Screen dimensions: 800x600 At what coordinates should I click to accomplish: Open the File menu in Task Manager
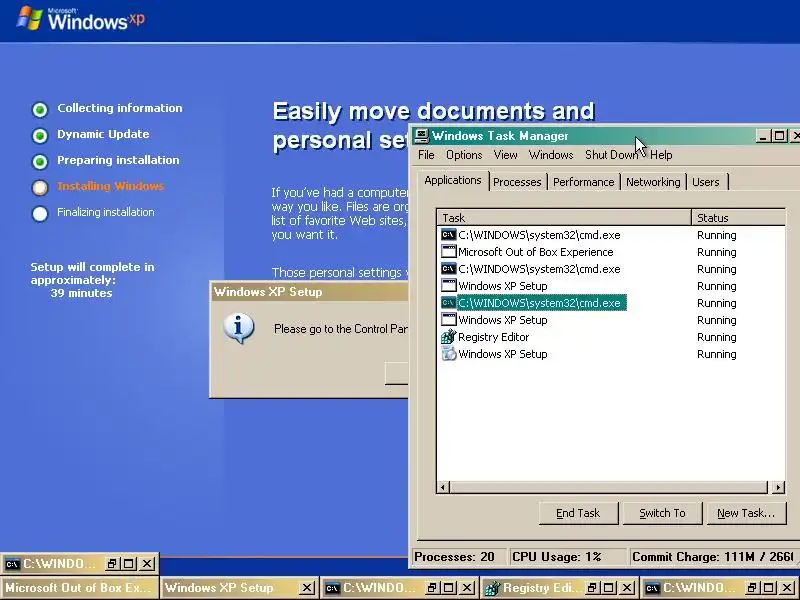coord(426,155)
